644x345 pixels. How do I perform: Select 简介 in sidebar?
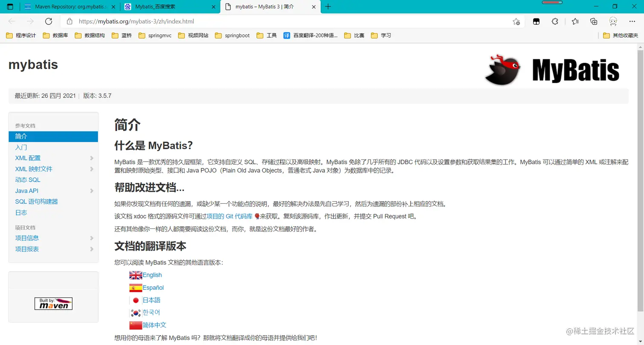[x=53, y=137]
